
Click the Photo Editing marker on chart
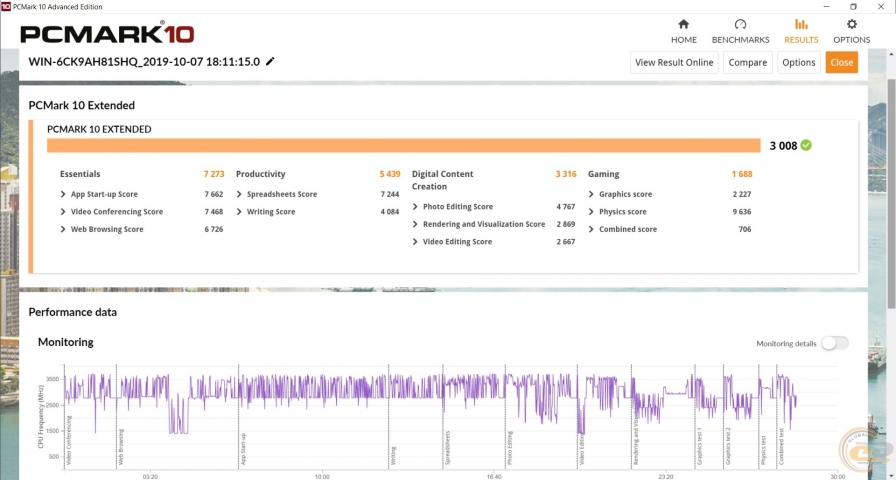(x=510, y=447)
